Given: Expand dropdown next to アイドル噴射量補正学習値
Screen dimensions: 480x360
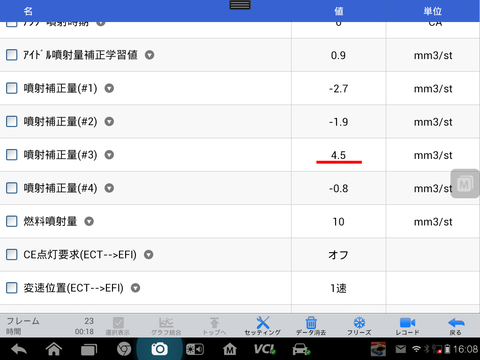Looking at the screenshot, I should 149,55.
